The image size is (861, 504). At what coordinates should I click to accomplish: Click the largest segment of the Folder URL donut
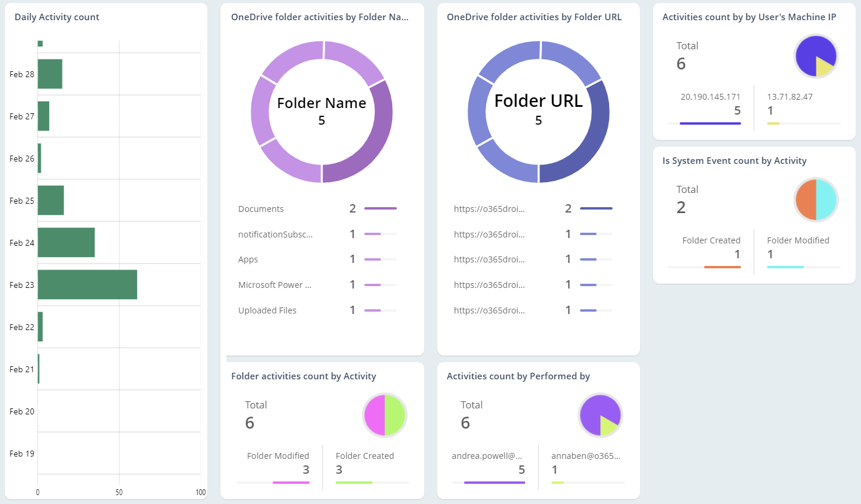pos(597,125)
